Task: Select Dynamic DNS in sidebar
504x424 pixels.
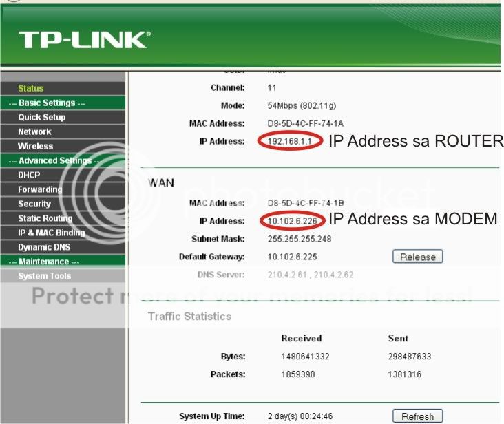Action: pos(44,247)
